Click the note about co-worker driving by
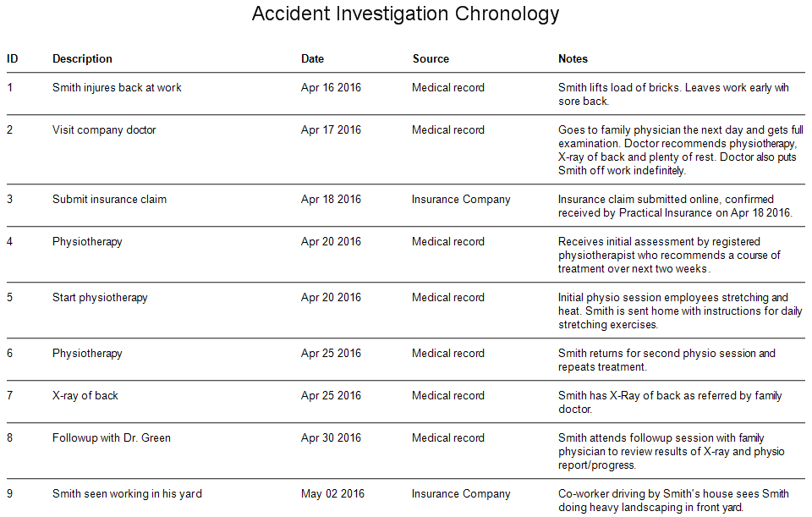The image size is (812, 517). coord(673,500)
